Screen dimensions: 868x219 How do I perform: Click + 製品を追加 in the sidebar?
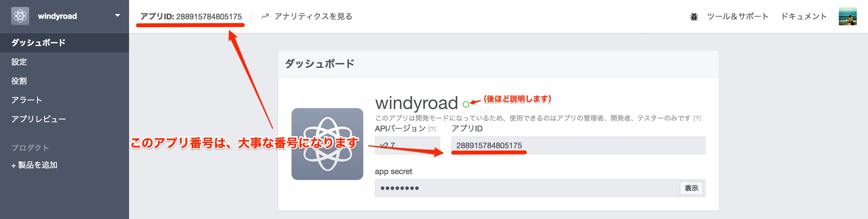(x=35, y=165)
